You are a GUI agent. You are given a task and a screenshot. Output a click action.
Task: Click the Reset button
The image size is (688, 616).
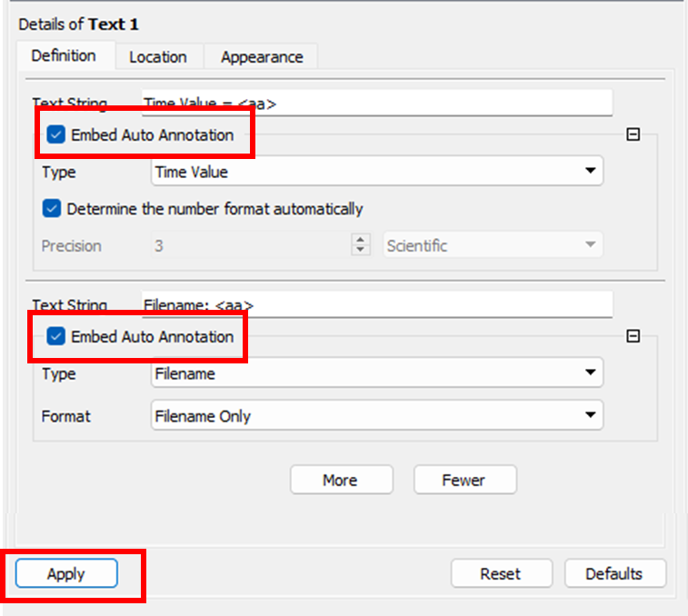pyautogui.click(x=501, y=573)
